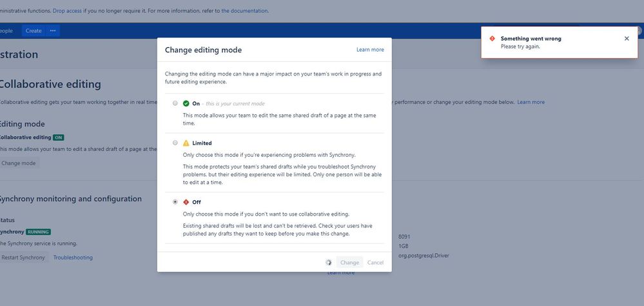Click the red diamond icon beside Off
Screen dimensions: 644x306
186,202
